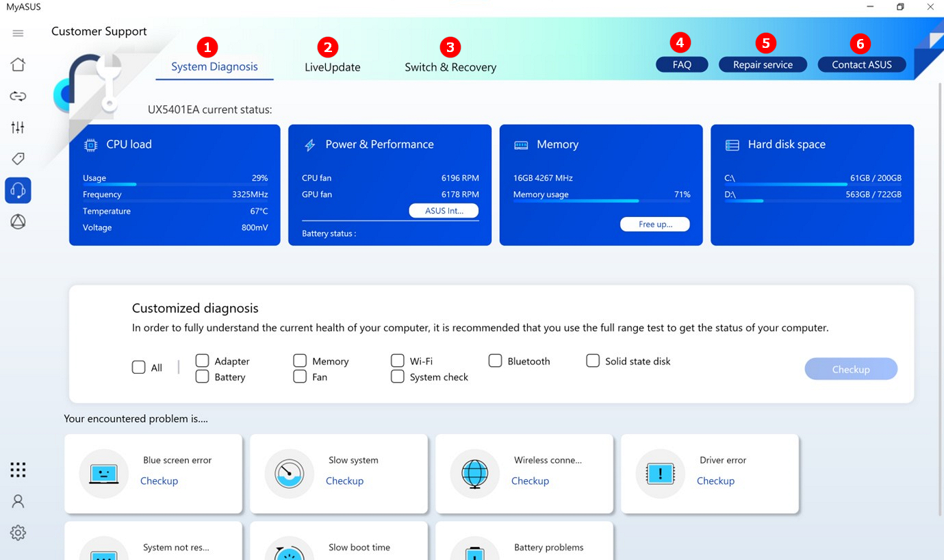Click Checkup link under Blue screen error
Viewport: 944px width, 560px height.
159,481
